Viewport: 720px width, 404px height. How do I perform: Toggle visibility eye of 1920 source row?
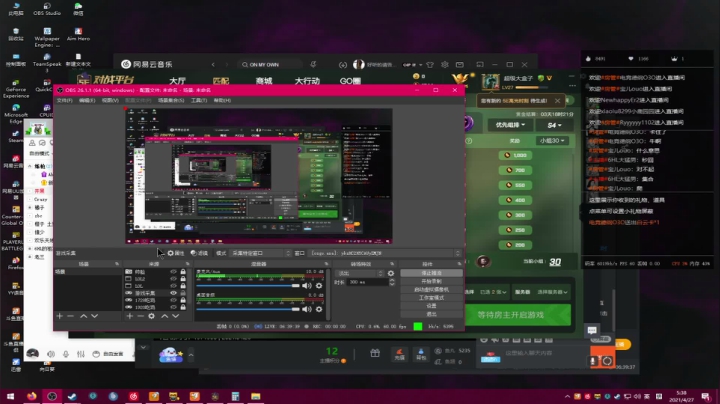[173, 307]
